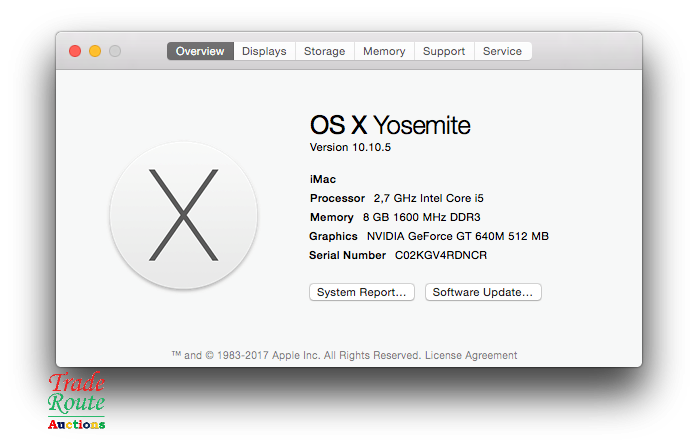Image resolution: width=698 pixels, height=447 pixels.
Task: Close the About This Mac window
Action: [x=75, y=51]
